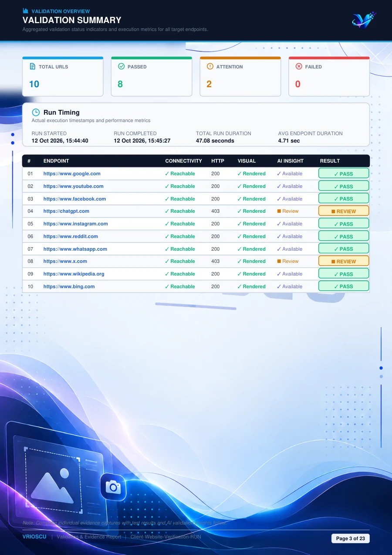Click the HTTP column header
Viewport: 392px width, 555px height.
pyautogui.click(x=218, y=161)
